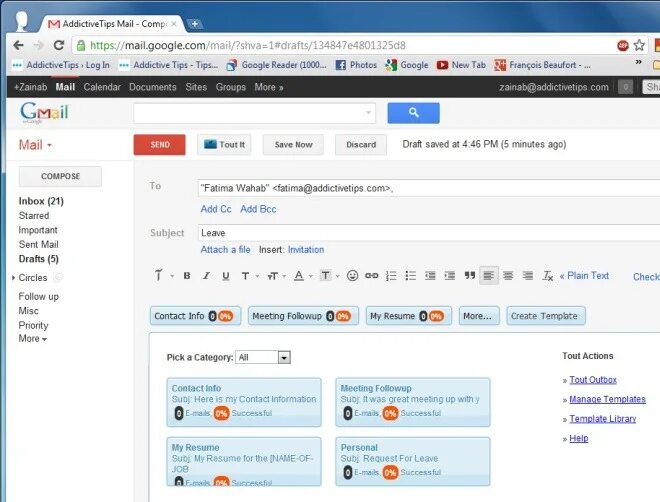
Task: Click the red SEND button
Action: pyautogui.click(x=160, y=145)
